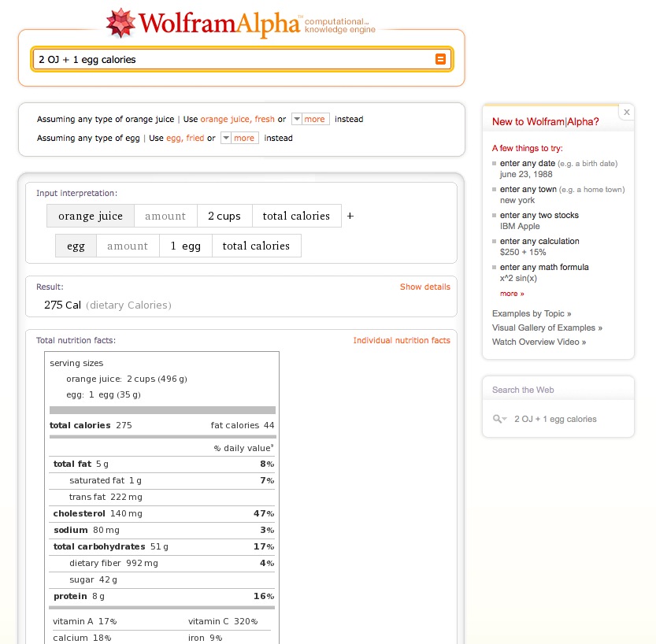Click the 'vitamin A 17%' entry
The height and width of the screenshot is (644, 656).
[x=85, y=621]
